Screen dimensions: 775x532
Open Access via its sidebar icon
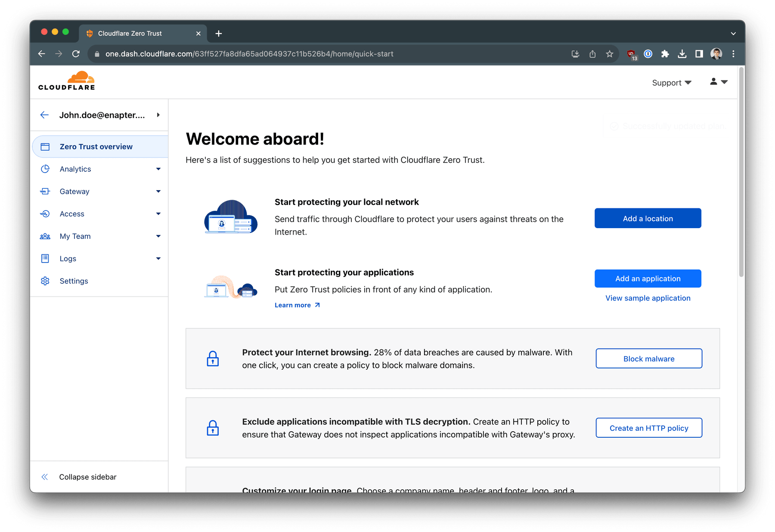click(46, 213)
